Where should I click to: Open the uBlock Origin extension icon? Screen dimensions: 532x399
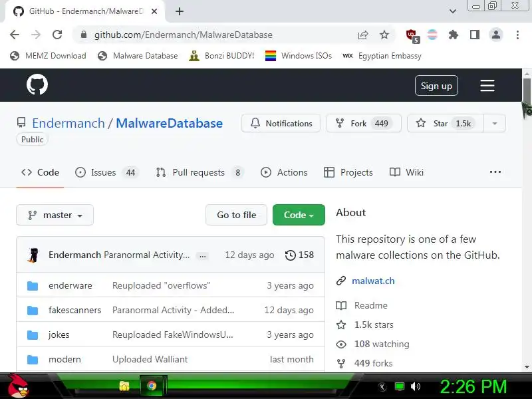(x=412, y=35)
